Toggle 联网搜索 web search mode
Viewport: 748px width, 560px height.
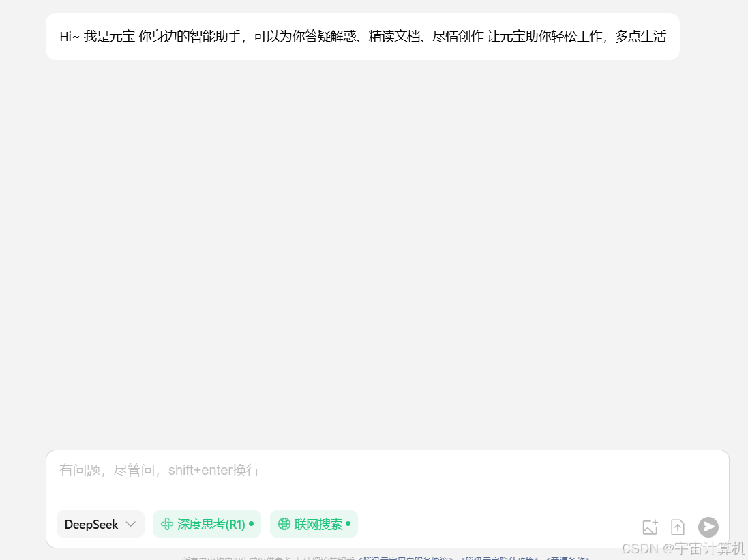[314, 525]
